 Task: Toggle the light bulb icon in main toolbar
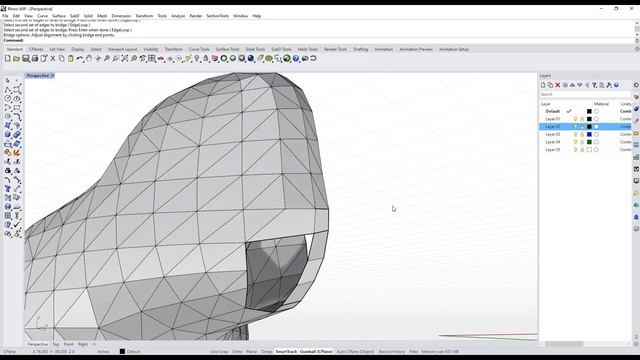pos(197,59)
